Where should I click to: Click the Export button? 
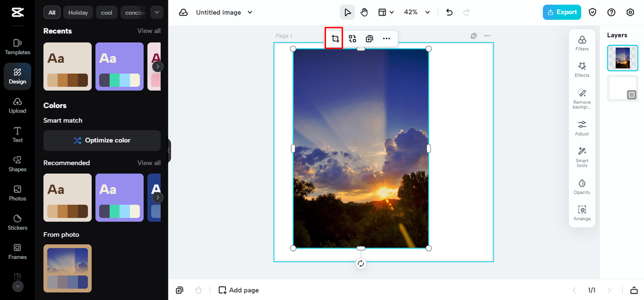click(562, 13)
